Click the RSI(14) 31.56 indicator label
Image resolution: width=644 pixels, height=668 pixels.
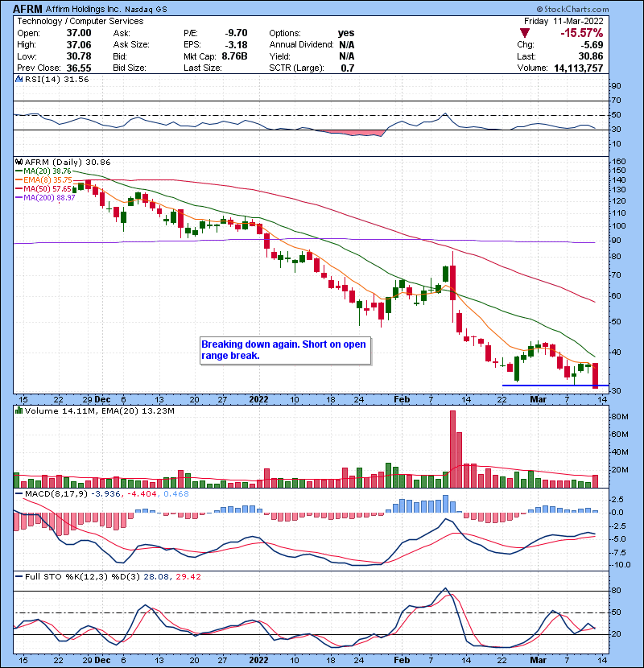[x=56, y=79]
